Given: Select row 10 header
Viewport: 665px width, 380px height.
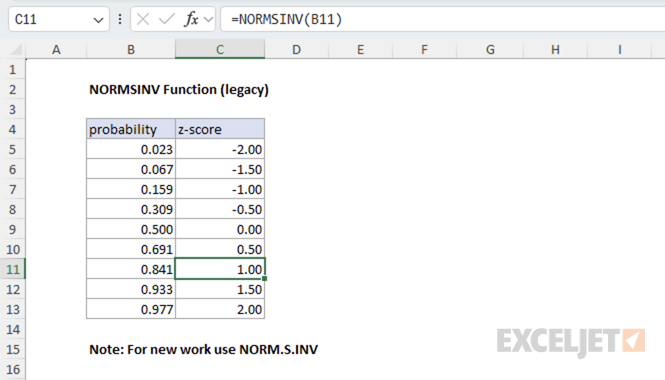Looking at the screenshot, I should point(13,249).
